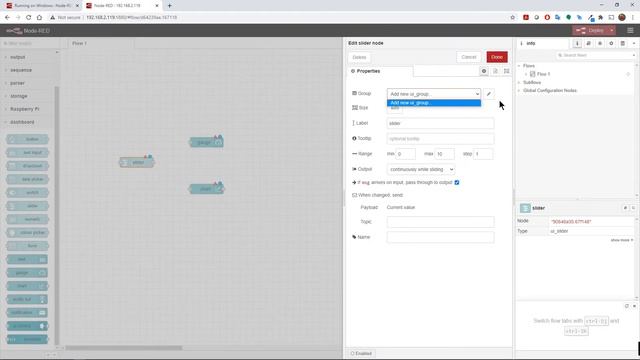This screenshot has height=360, width=640.
Task: Toggle the Enabled state at dialog bottom
Action: point(361,353)
